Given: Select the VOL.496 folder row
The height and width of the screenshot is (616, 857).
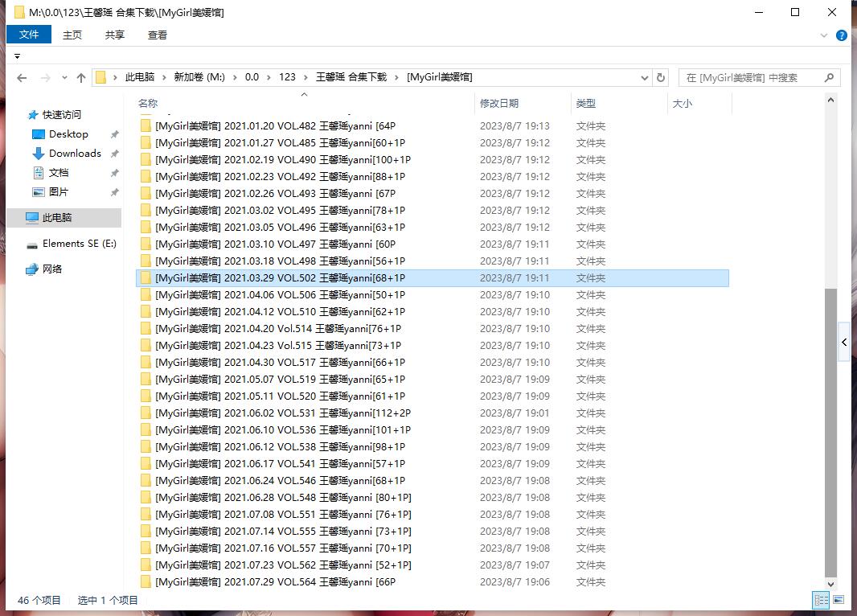Looking at the screenshot, I should point(432,228).
